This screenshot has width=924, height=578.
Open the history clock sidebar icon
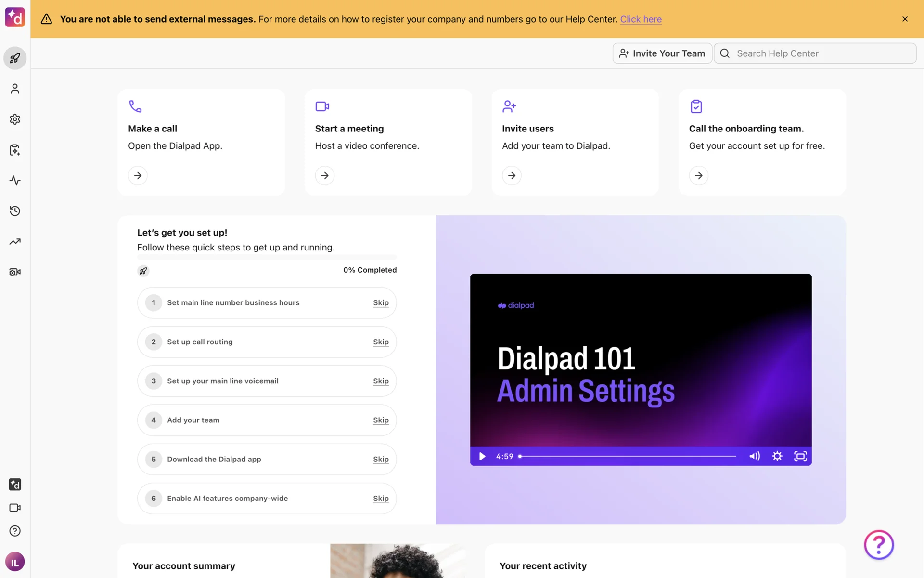click(x=15, y=211)
